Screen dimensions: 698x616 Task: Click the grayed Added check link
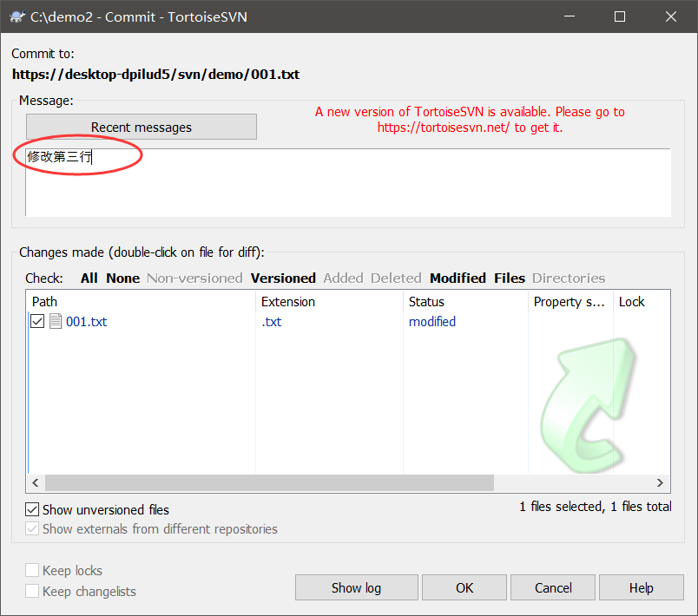tap(343, 278)
